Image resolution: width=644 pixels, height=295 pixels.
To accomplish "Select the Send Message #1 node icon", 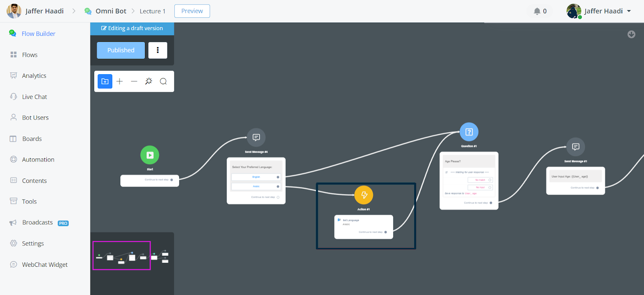I will coord(576,147).
